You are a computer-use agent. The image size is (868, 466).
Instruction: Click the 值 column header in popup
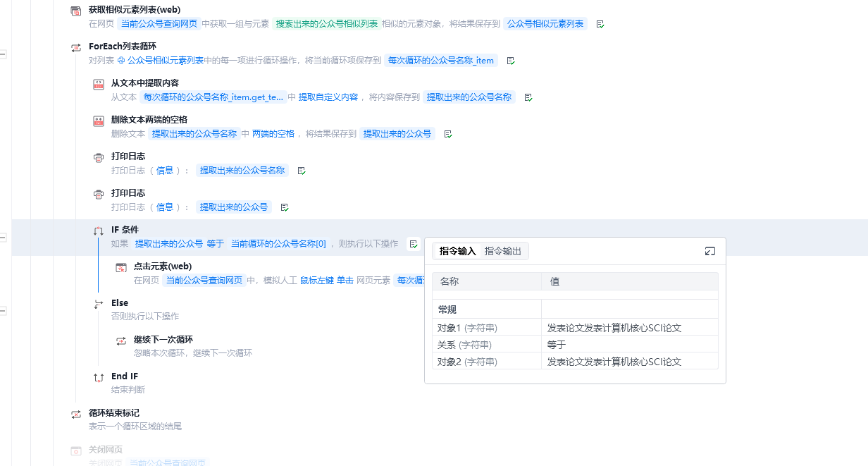[x=630, y=281]
